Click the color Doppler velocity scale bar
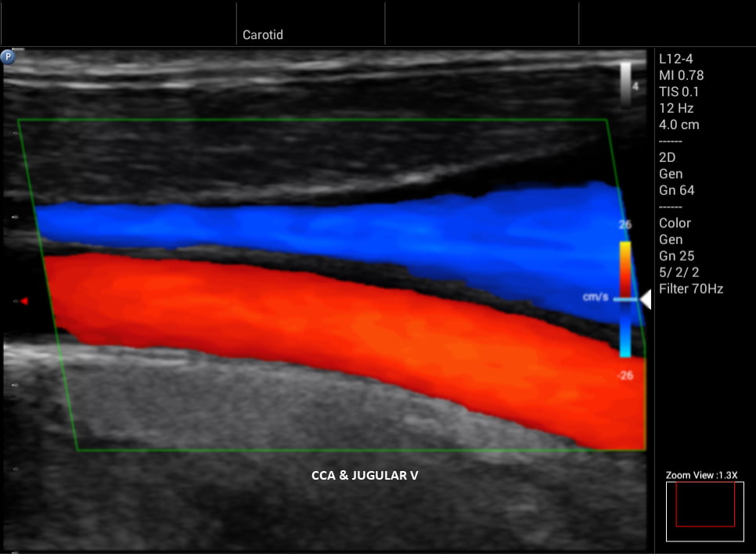 [x=625, y=300]
